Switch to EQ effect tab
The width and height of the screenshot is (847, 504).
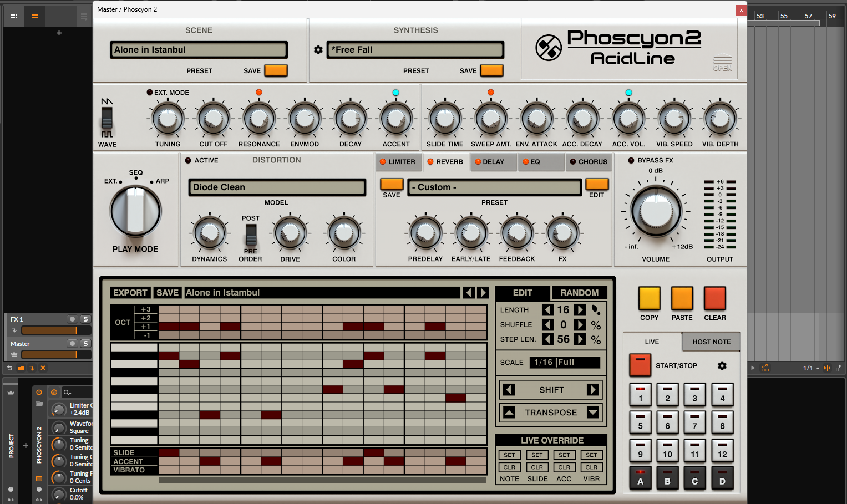tap(541, 162)
